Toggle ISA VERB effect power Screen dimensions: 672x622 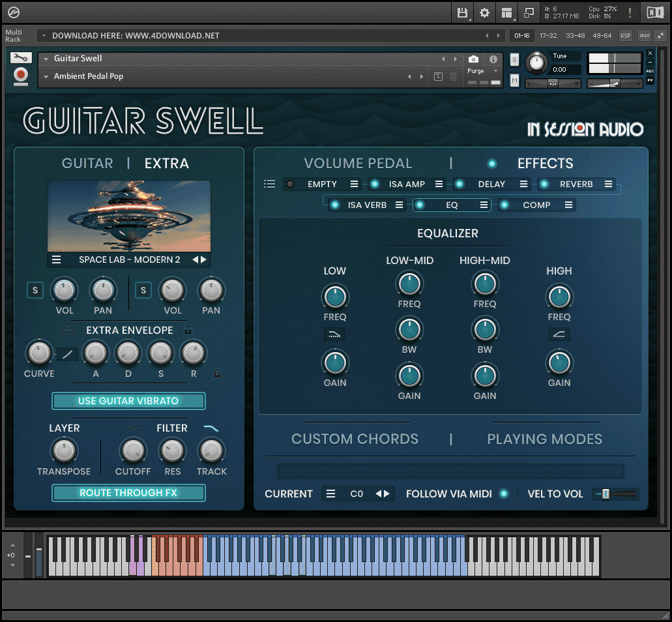click(335, 205)
